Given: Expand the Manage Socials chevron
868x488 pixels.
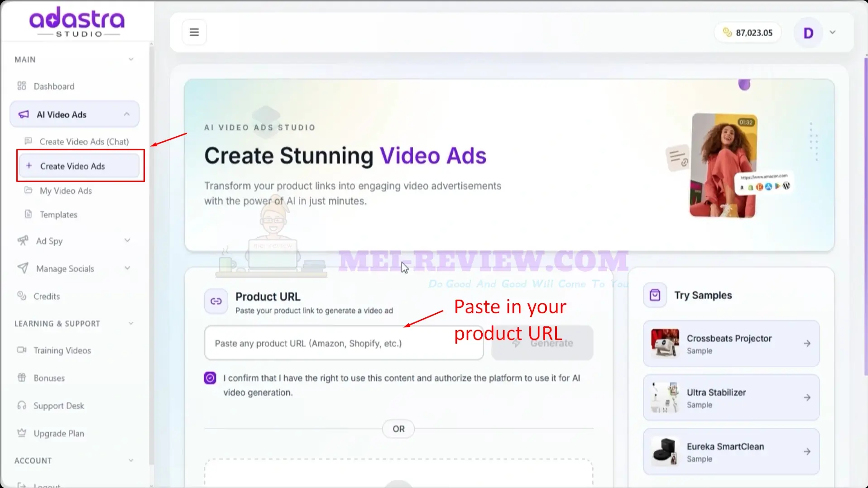Looking at the screenshot, I should (127, 268).
